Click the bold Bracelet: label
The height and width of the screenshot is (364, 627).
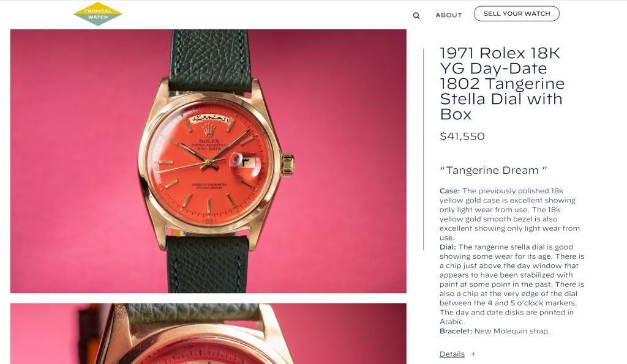click(x=456, y=331)
